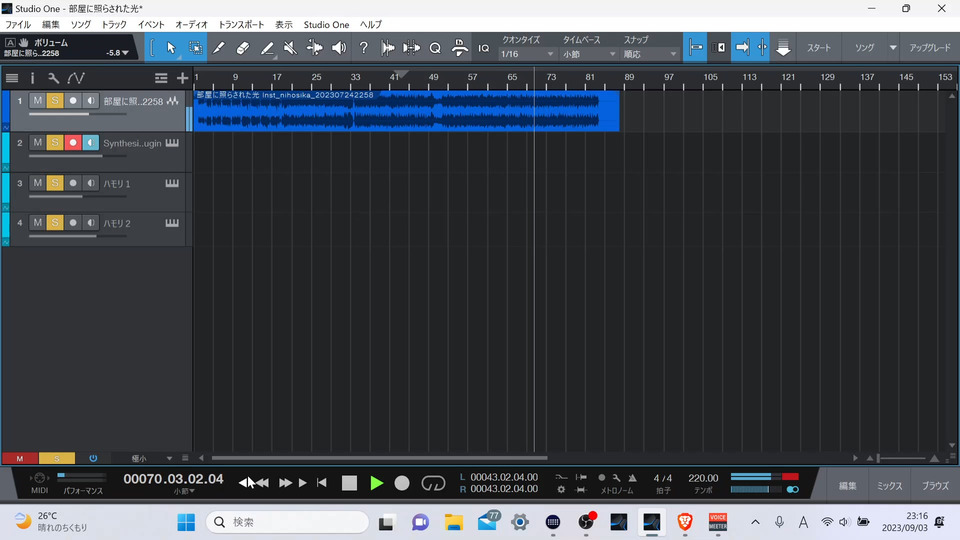Select the Listen (speaker) tool
The height and width of the screenshot is (540, 960).
339,48
